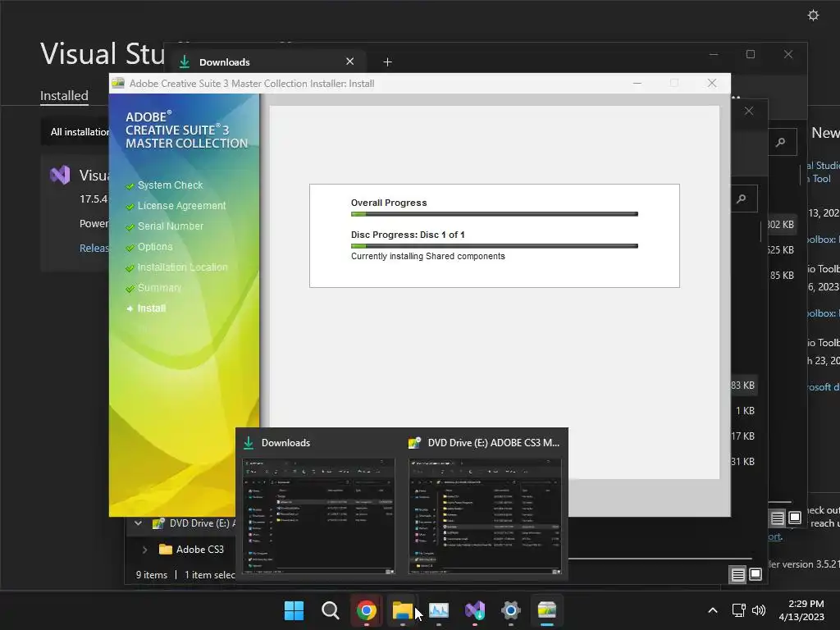Click the System Check step
Screen dimensions: 840x630
170,185
